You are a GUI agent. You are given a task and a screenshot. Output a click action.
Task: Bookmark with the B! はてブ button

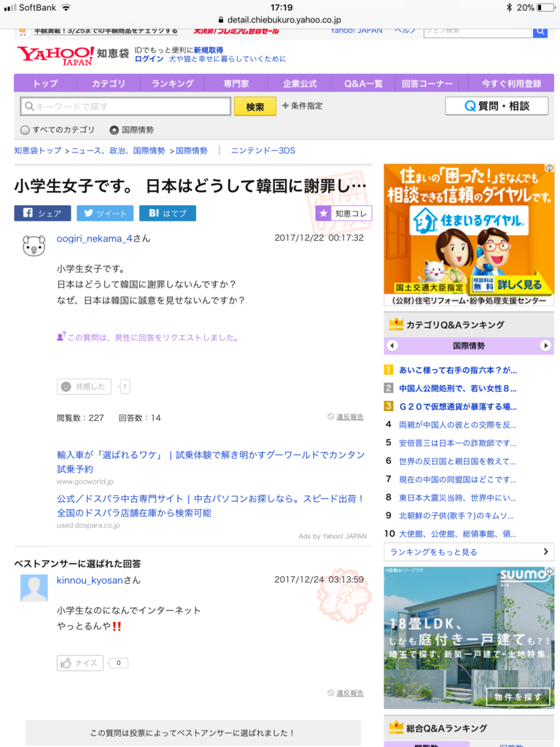pyautogui.click(x=167, y=214)
